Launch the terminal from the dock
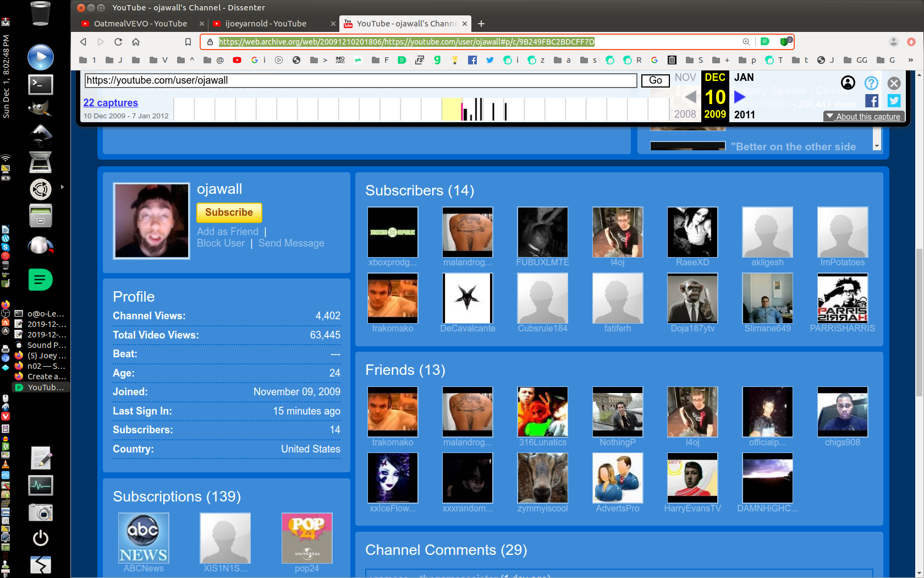Viewport: 924px width, 578px height. 41,84
